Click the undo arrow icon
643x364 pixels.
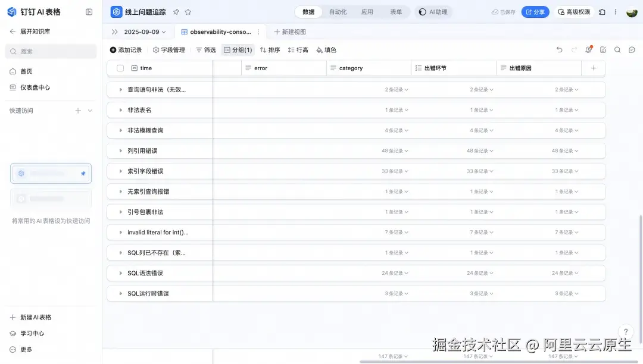pos(559,50)
